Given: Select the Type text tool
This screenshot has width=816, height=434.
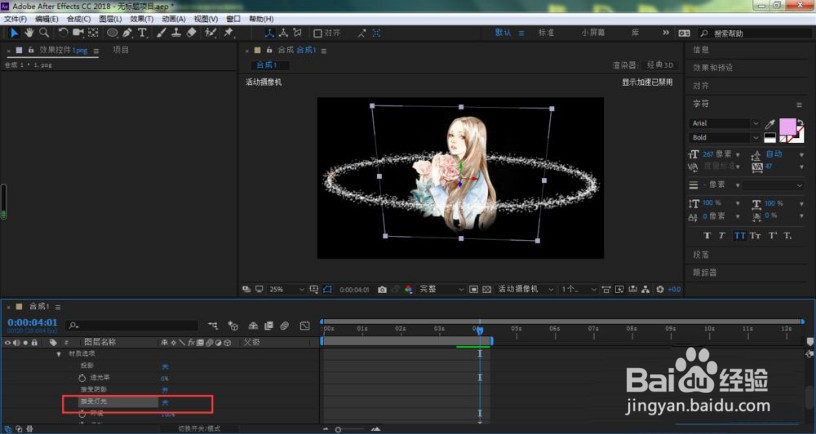Looking at the screenshot, I should 142,33.
